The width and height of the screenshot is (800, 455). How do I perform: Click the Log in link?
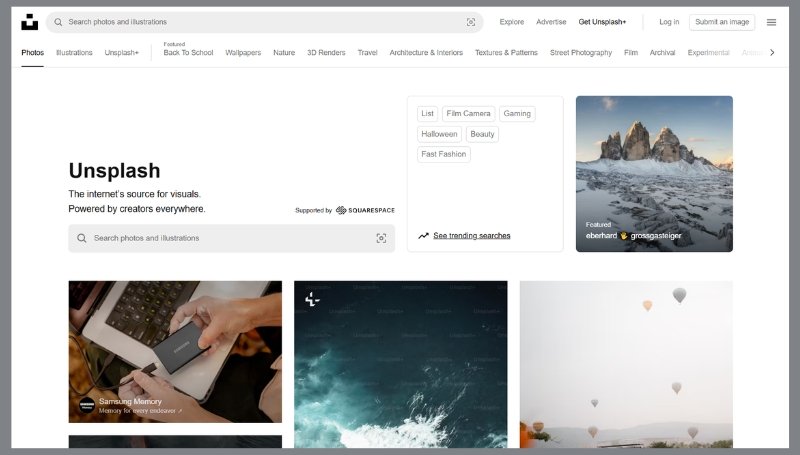(x=669, y=22)
